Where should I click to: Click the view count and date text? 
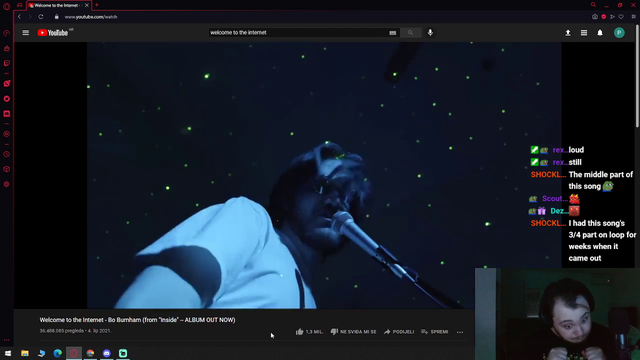click(x=75, y=331)
